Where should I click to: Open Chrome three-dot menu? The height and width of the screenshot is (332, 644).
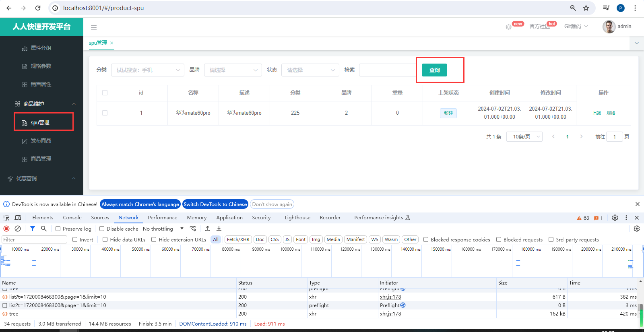coord(635,8)
